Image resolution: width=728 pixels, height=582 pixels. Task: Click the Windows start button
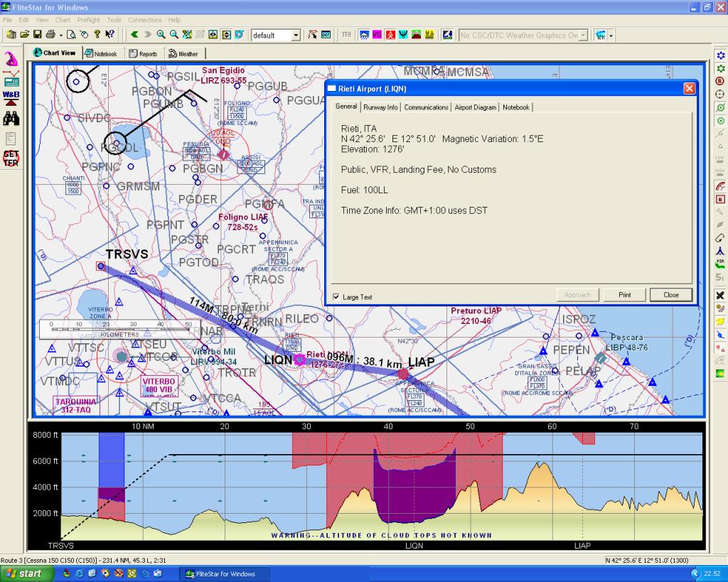coord(26,573)
